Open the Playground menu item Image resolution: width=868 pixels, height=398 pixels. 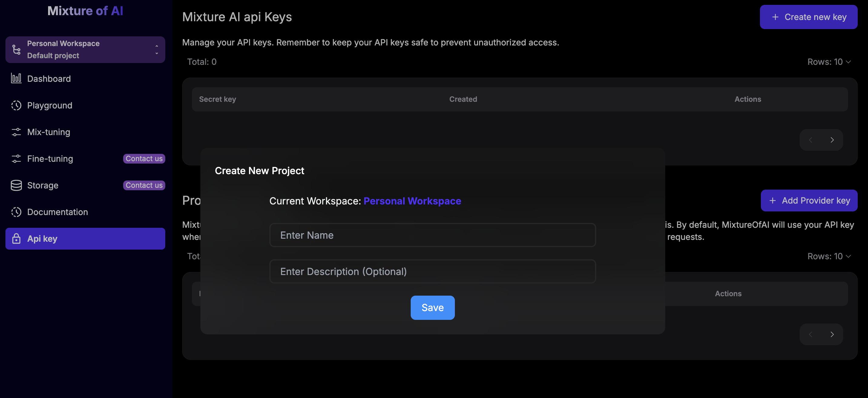coord(50,105)
